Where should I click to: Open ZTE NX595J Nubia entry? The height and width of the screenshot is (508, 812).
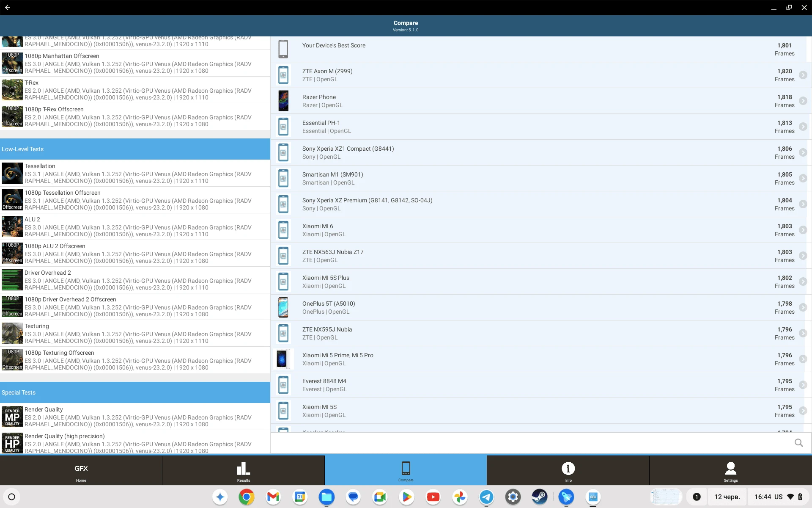[541, 333]
